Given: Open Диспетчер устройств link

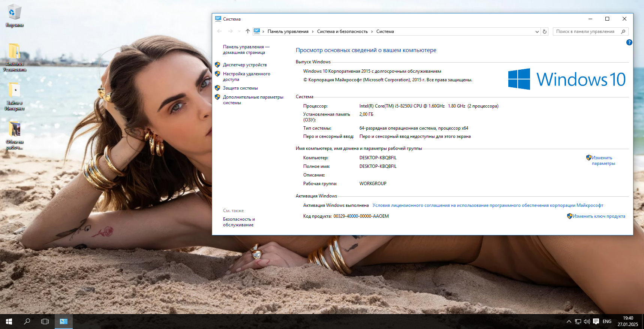Looking at the screenshot, I should click(245, 65).
